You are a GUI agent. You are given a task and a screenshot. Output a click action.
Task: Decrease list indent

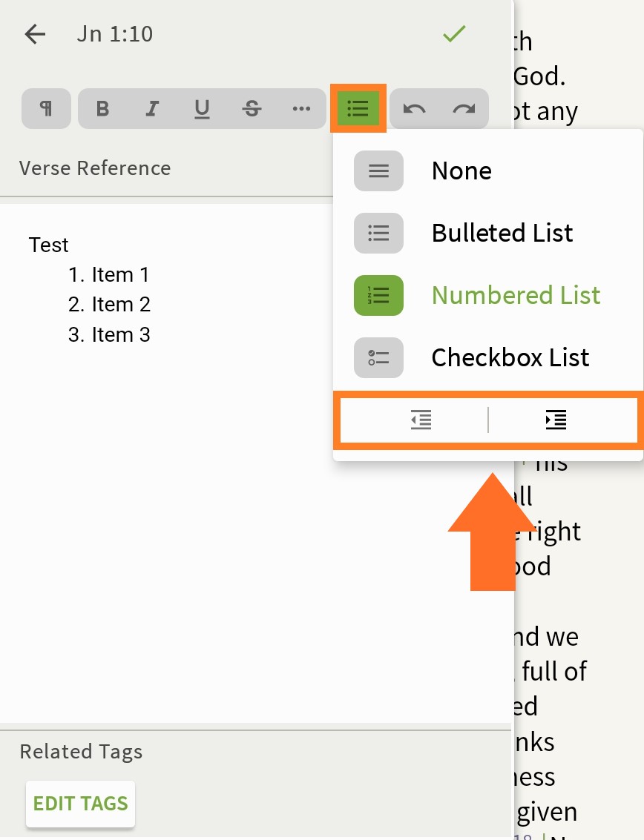421,420
